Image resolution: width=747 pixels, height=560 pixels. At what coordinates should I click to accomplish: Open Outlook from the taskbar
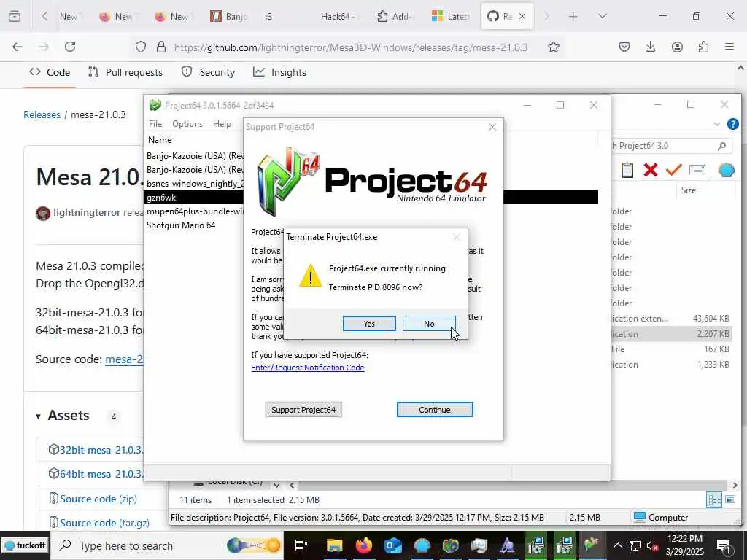point(393,545)
